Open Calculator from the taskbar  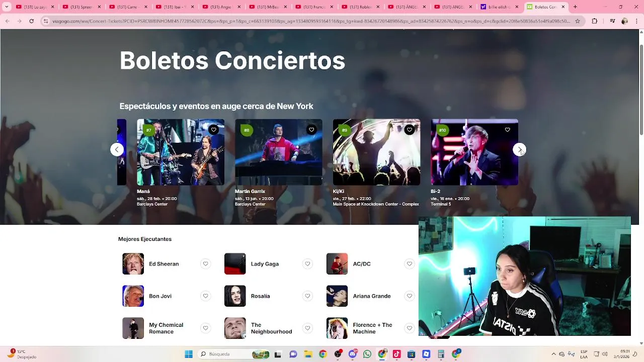[x=441, y=354]
